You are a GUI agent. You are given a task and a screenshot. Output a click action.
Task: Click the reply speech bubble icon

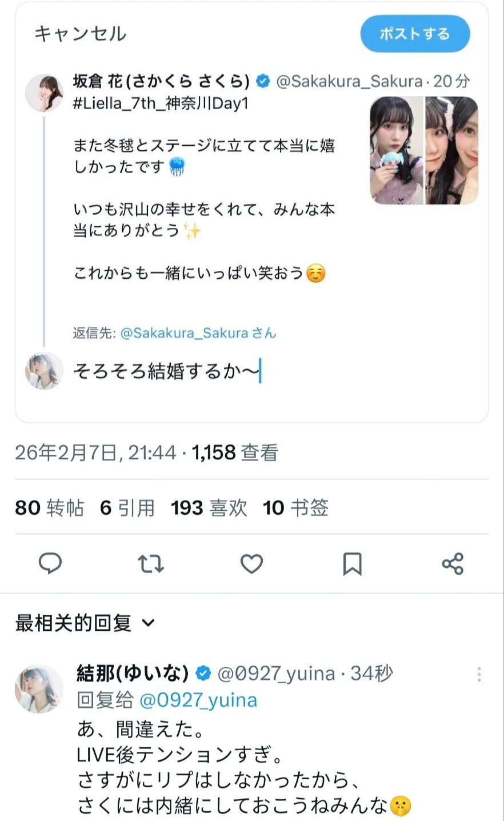click(50, 563)
